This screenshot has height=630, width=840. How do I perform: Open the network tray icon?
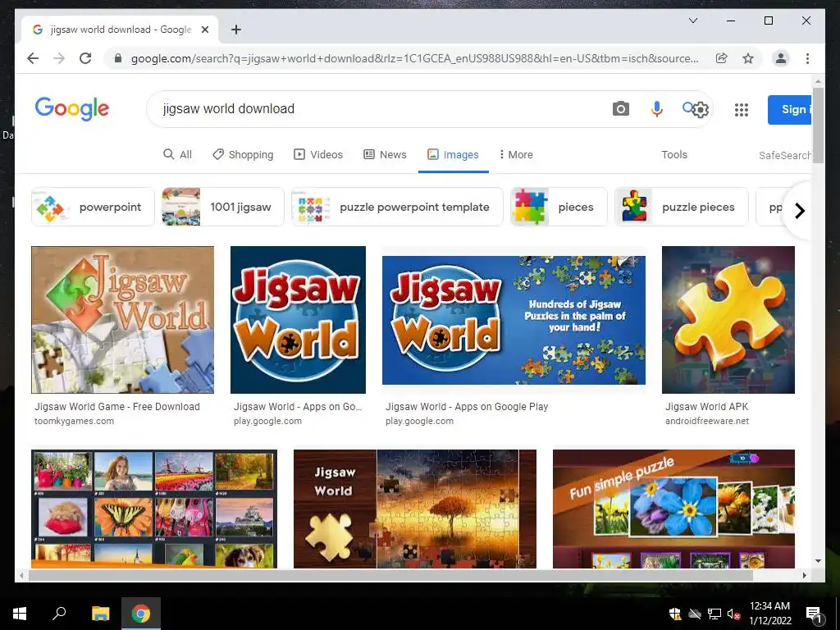pos(714,614)
